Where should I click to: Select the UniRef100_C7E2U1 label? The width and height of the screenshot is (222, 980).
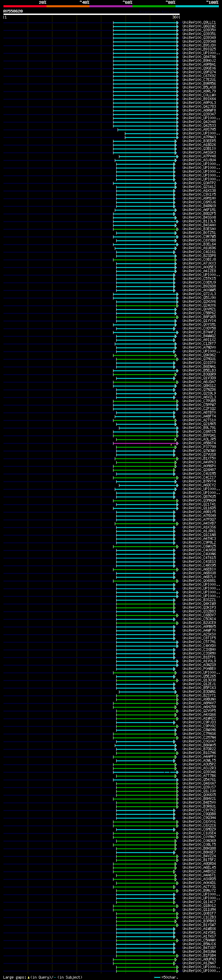199,80
